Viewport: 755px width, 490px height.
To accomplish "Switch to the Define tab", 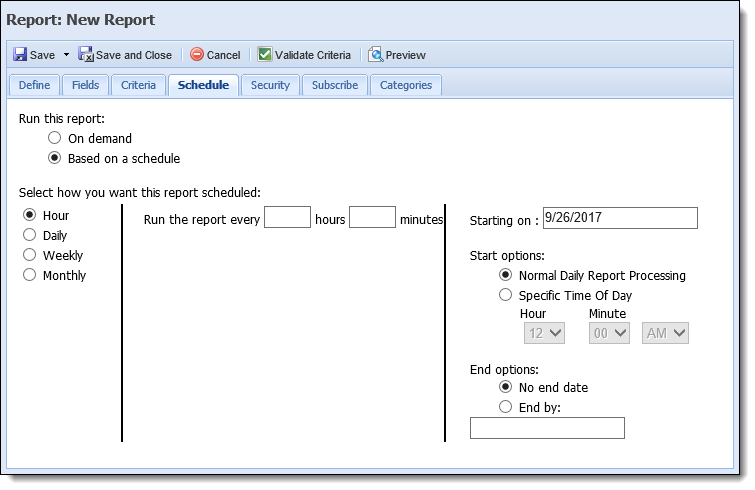I will tap(34, 85).
